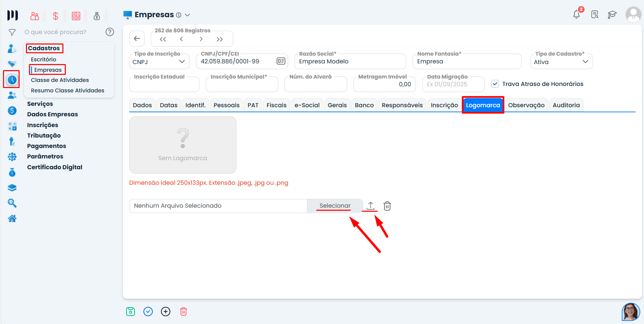This screenshot has height=324, width=644.
Task: Jump to the first record
Action: 163,39
